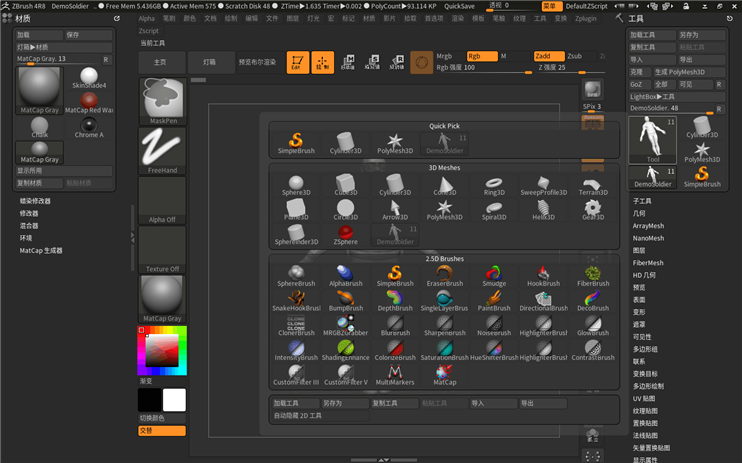This screenshot has height=463, width=742.
Task: Select the Smudge brush
Action: 494,276
